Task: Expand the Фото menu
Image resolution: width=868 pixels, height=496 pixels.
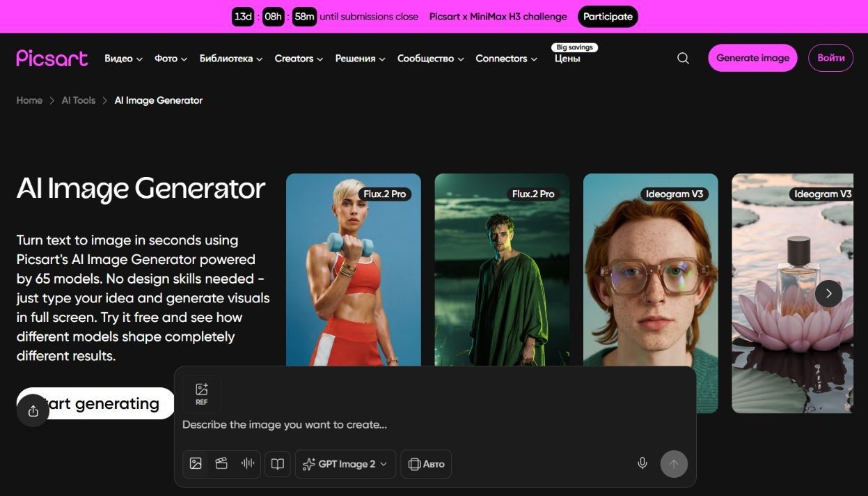Action: [171, 59]
